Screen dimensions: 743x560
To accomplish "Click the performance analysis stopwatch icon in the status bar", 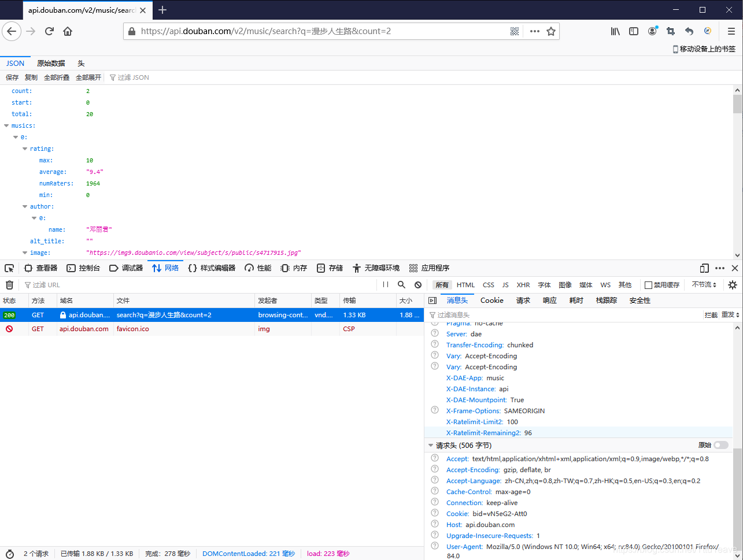I will [x=10, y=554].
